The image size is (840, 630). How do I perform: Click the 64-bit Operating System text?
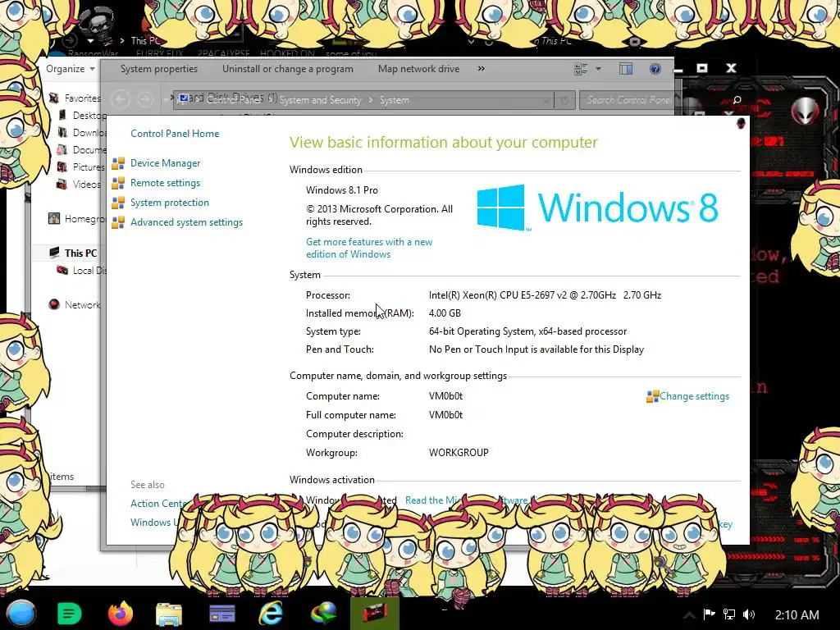click(x=527, y=331)
